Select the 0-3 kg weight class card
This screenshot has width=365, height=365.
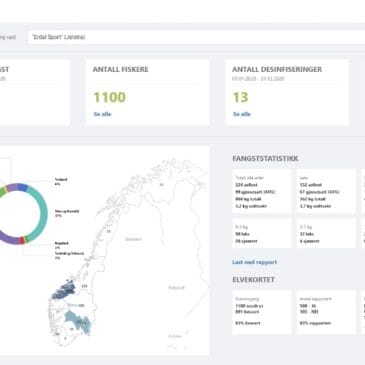point(262,234)
